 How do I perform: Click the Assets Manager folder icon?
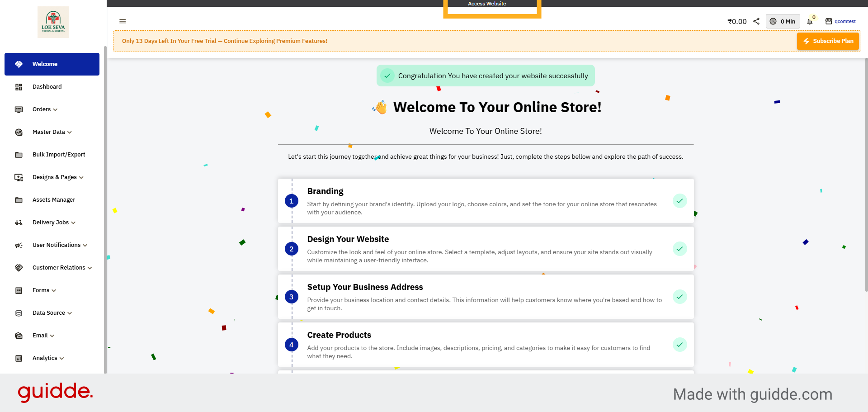(19, 200)
